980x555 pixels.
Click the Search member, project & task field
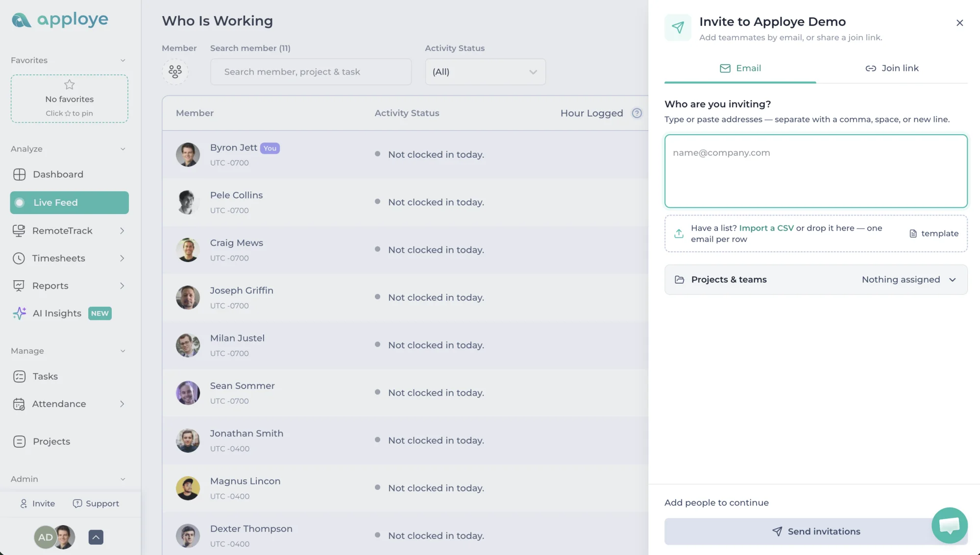pos(311,72)
